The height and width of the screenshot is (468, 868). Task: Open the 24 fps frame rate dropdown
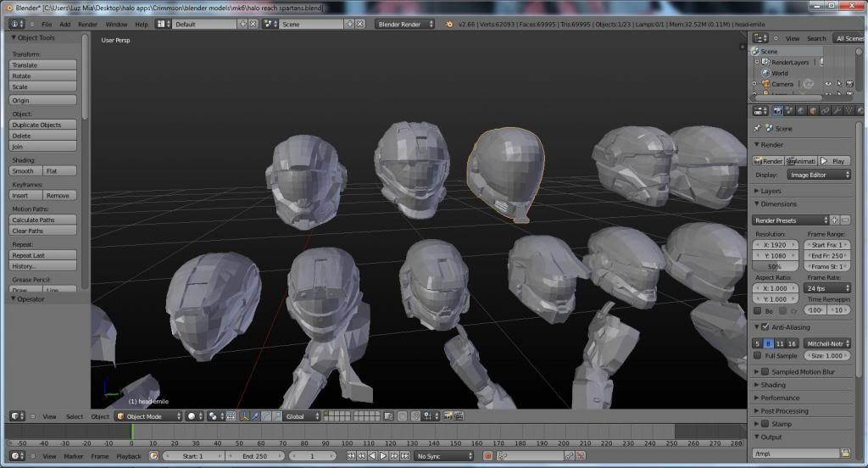tap(827, 288)
